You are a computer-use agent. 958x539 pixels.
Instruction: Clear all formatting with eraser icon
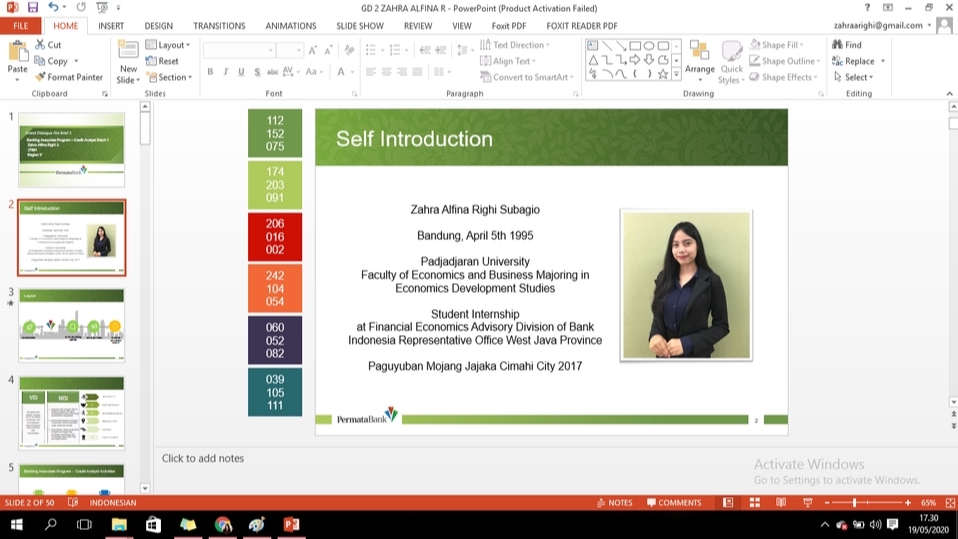point(349,50)
